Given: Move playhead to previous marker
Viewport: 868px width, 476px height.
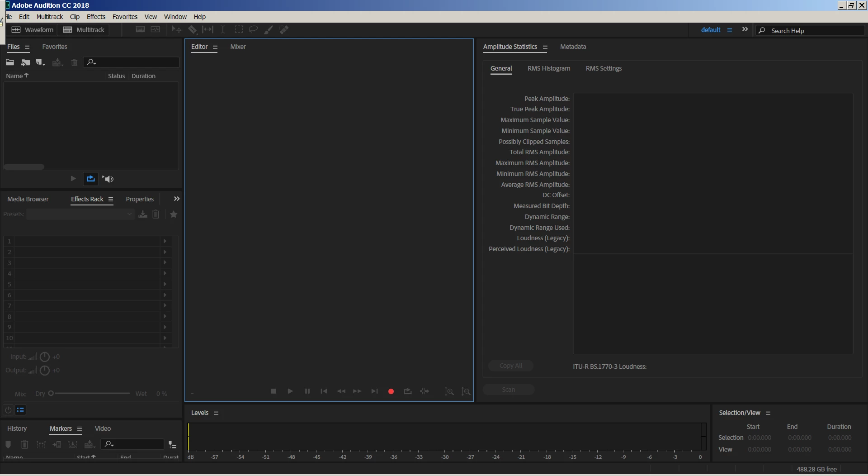Looking at the screenshot, I should click(324, 391).
